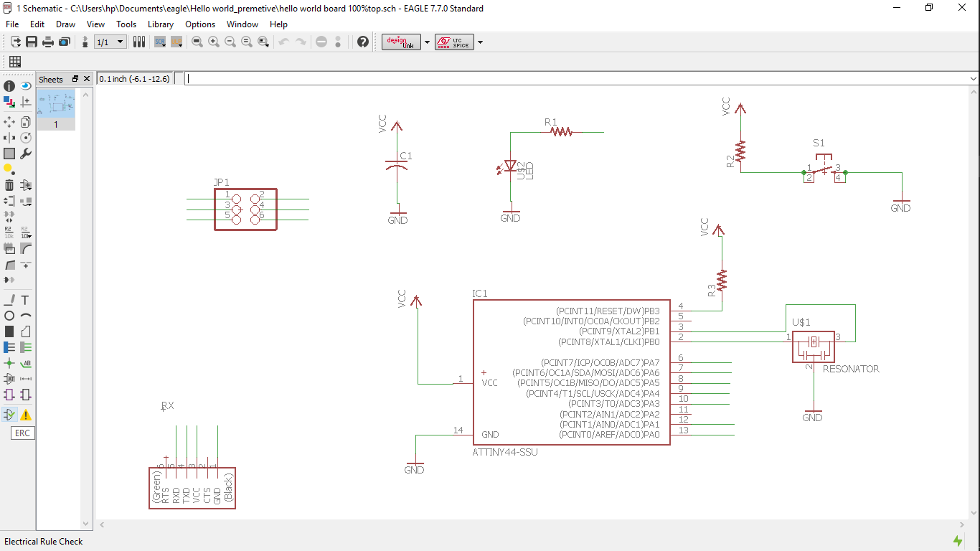Click into the command line input field
Screen dimensions: 980x551
[x=577, y=79]
